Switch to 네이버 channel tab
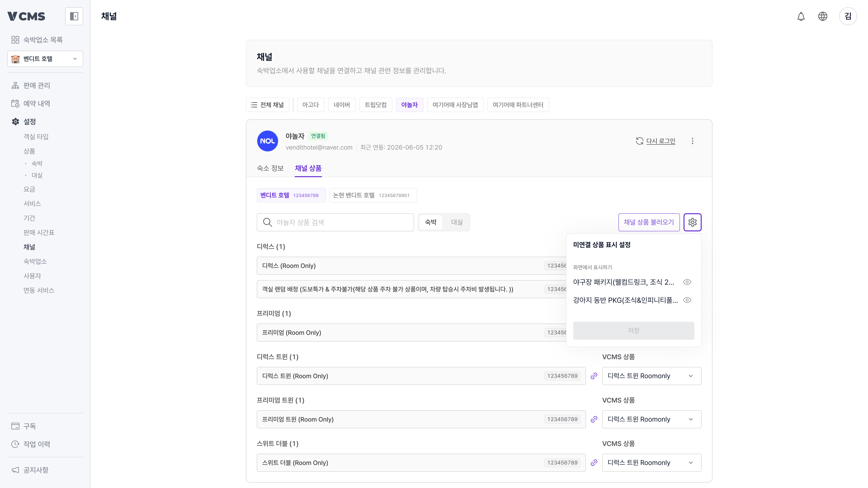The height and width of the screenshot is (488, 868). [342, 105]
